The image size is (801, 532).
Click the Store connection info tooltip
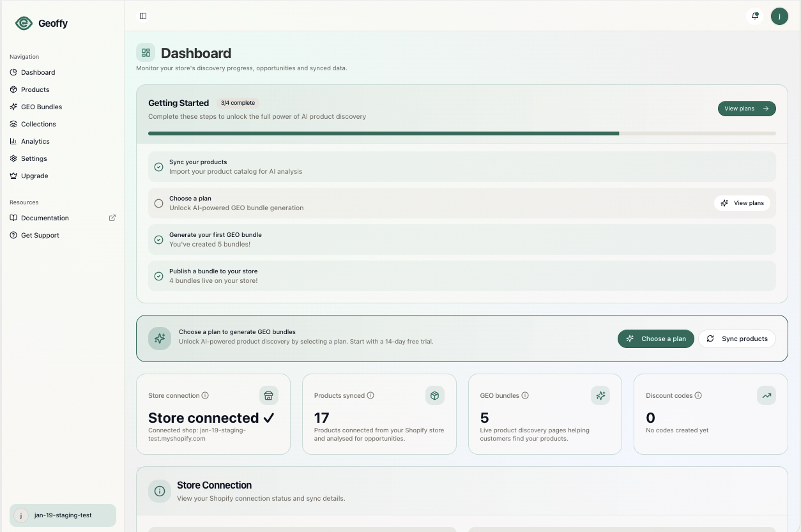pos(205,395)
